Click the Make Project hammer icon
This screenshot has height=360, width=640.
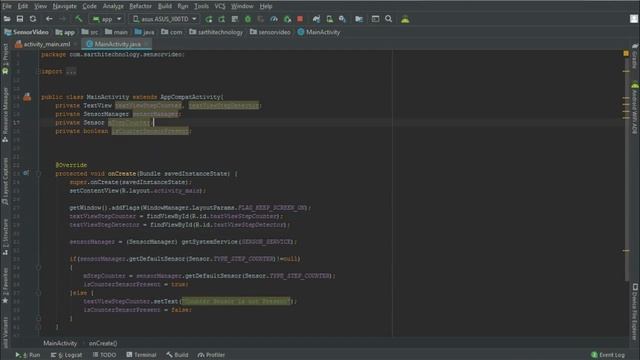tap(78, 19)
